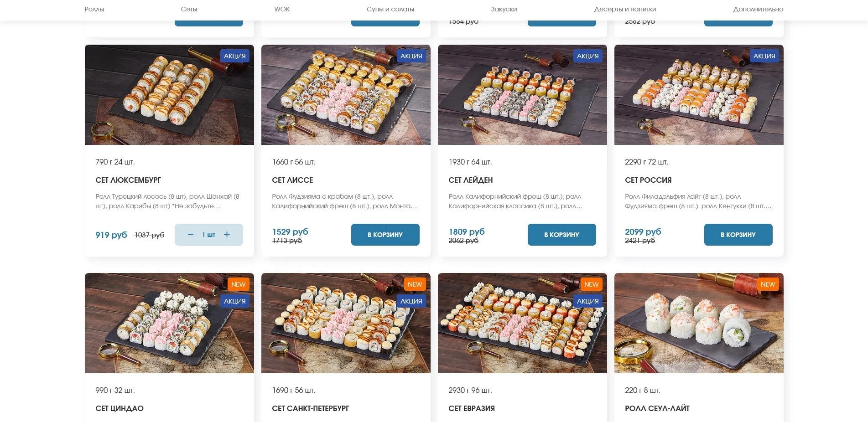
Task: Decrease Сет Люксембург quantity with minus icon
Action: 191,235
